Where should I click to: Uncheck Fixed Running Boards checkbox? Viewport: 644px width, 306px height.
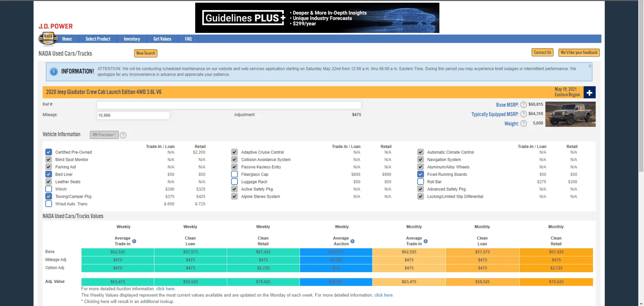[420, 174]
